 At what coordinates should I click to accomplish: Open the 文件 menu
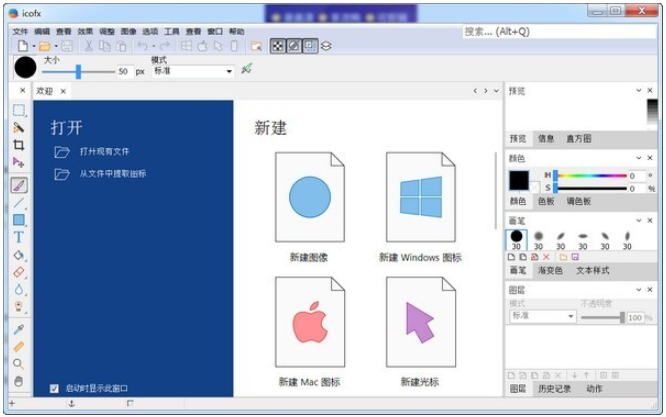pyautogui.click(x=20, y=31)
